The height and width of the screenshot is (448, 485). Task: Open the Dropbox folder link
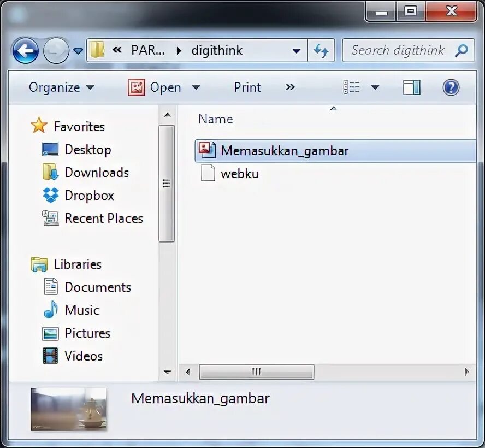tap(90, 196)
